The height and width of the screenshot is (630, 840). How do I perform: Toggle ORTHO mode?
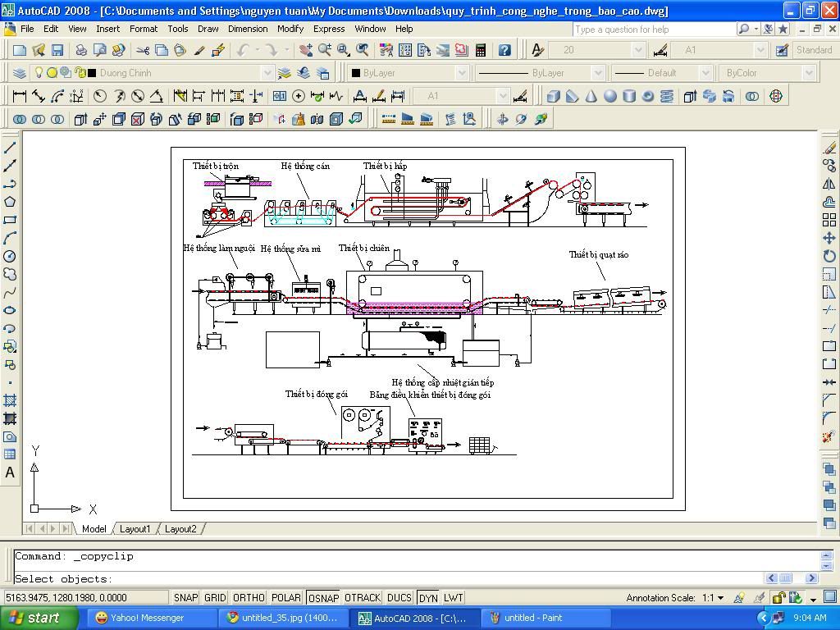pos(249,597)
